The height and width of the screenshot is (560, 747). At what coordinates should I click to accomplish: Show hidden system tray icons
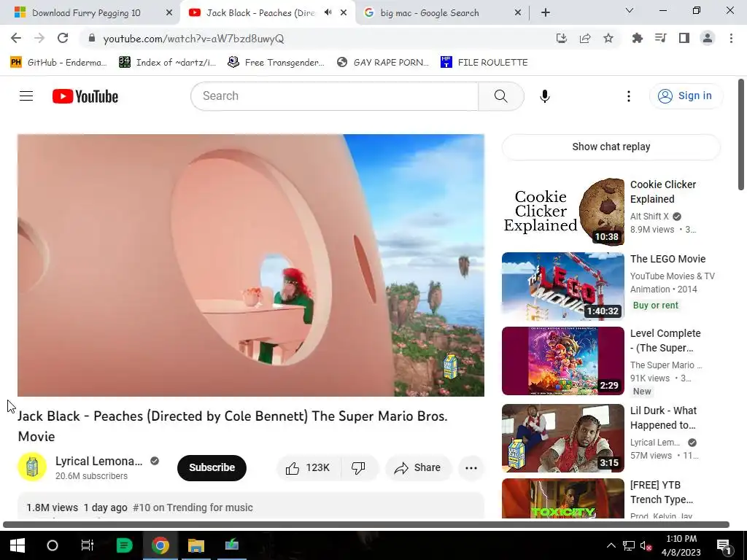[611, 545]
